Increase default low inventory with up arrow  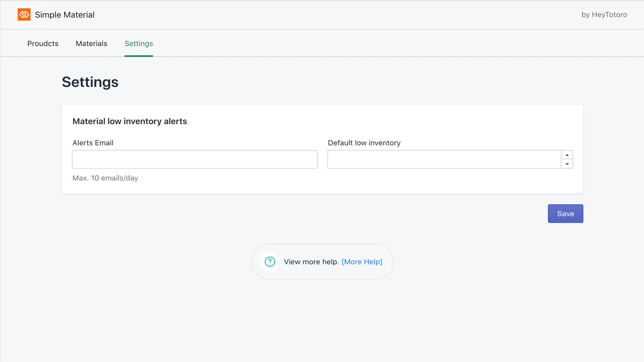[567, 155]
